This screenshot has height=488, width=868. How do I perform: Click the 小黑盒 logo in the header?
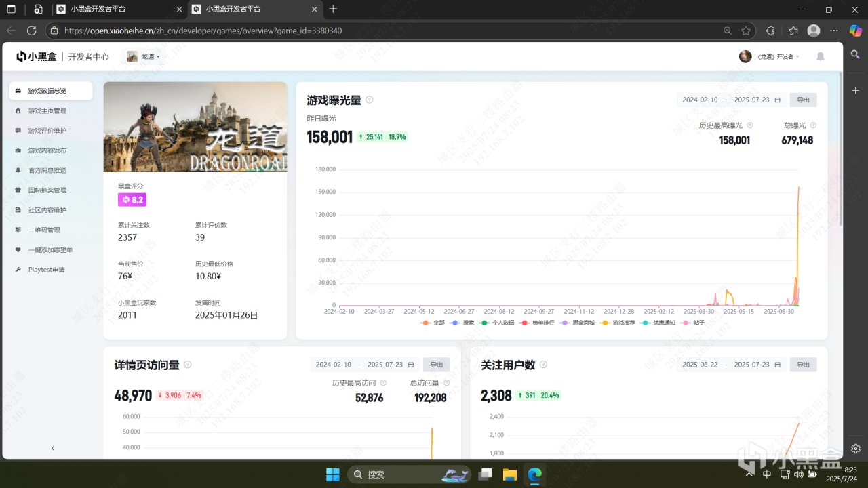coord(37,56)
